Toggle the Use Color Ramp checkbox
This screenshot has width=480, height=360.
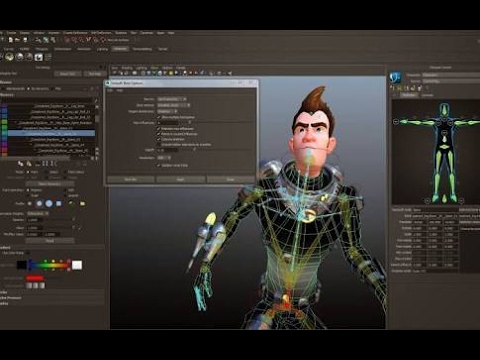point(28,253)
